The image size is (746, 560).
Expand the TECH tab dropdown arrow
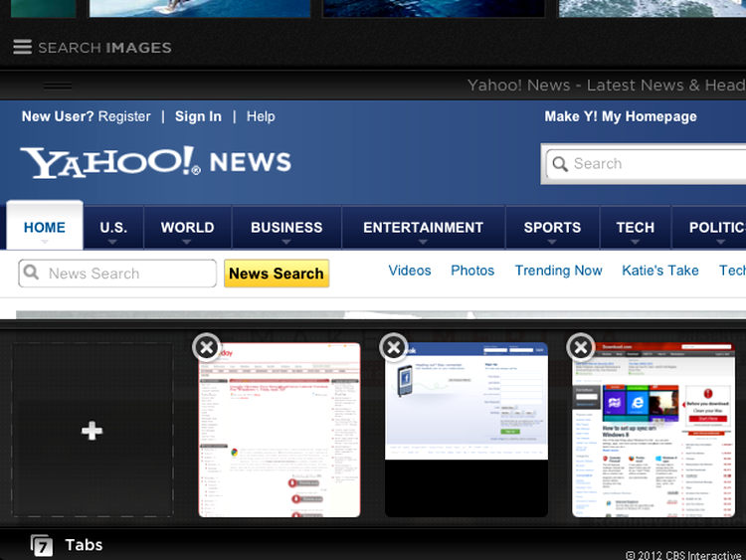tap(636, 242)
